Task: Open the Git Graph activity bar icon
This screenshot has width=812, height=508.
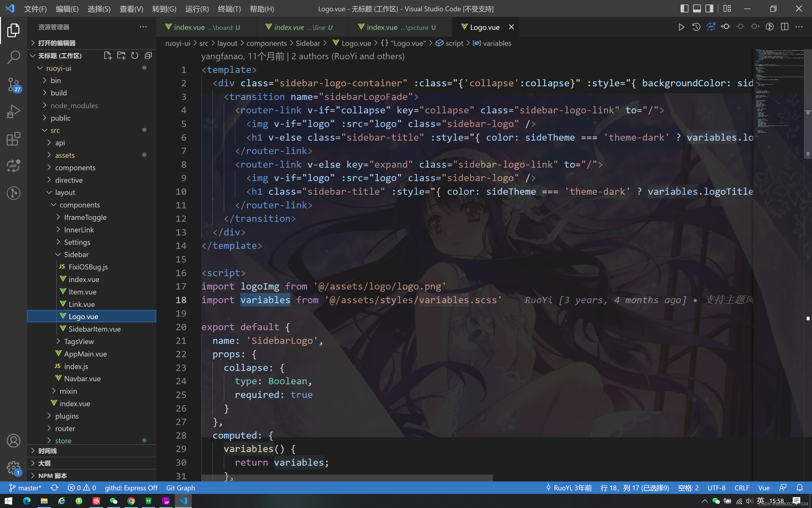Action: tap(13, 193)
